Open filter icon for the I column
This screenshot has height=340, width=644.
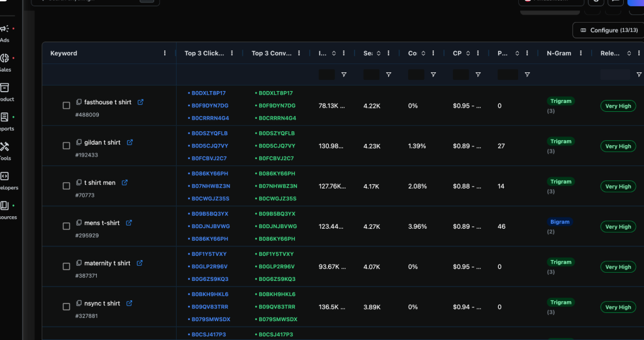point(344,74)
